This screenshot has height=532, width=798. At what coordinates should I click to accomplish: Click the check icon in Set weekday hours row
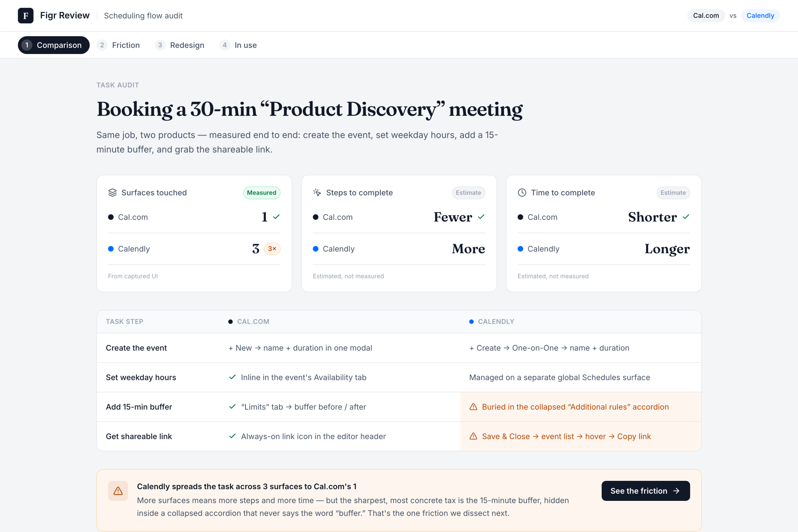232,377
